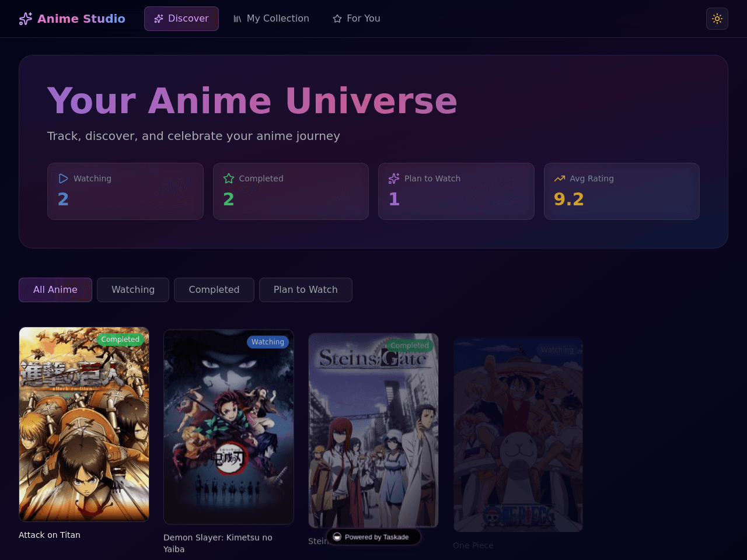Click the Powered by Taskade badge
The width and height of the screenshot is (747, 560).
(x=373, y=537)
